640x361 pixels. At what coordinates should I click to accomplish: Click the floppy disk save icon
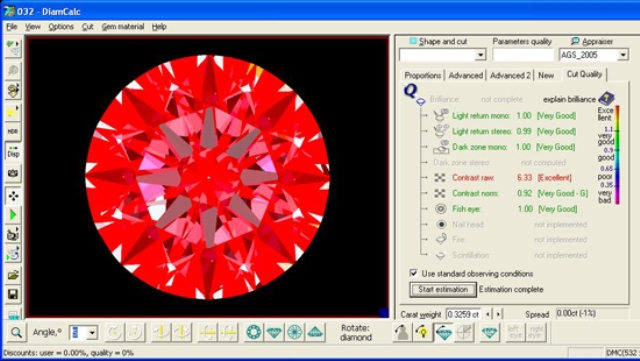[13, 294]
